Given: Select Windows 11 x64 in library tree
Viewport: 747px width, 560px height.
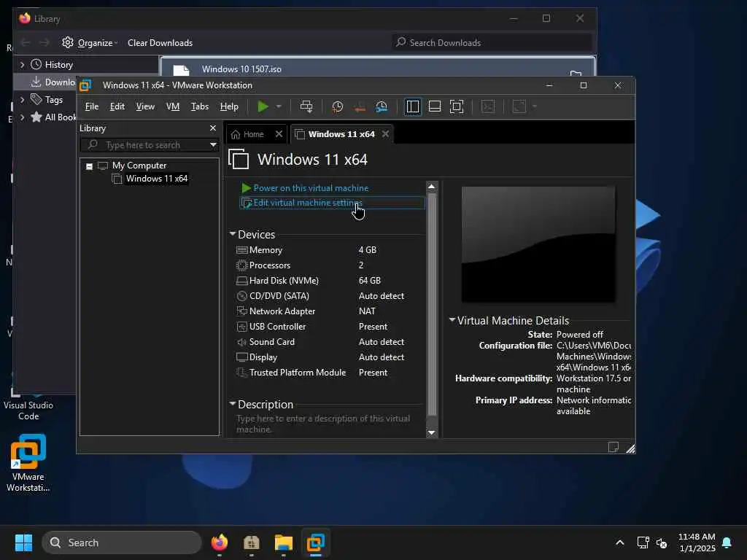Looking at the screenshot, I should click(157, 179).
